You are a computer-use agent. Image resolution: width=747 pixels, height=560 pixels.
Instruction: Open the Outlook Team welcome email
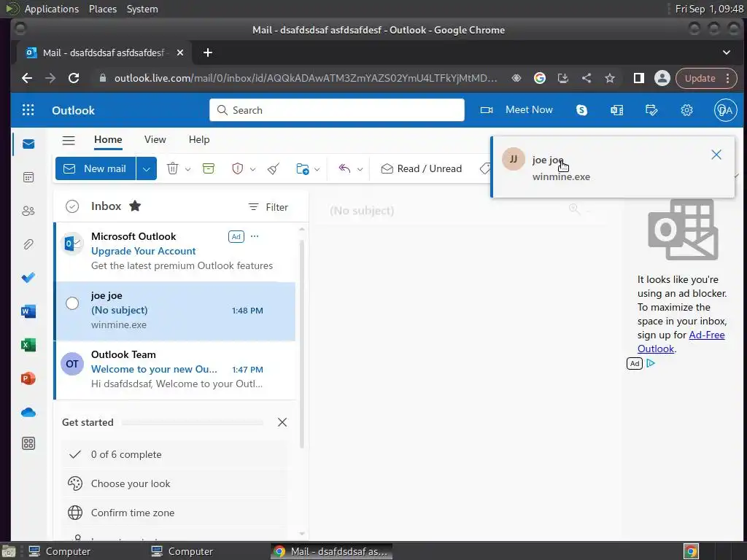coord(176,370)
